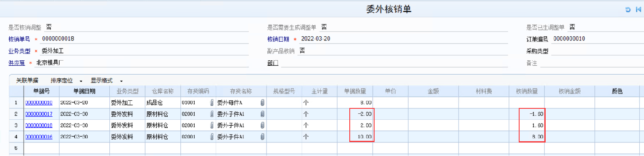This screenshot has height=156, width=644.
Task: Click the 核销数量 cell showing -1.60
Action: click(x=527, y=114)
